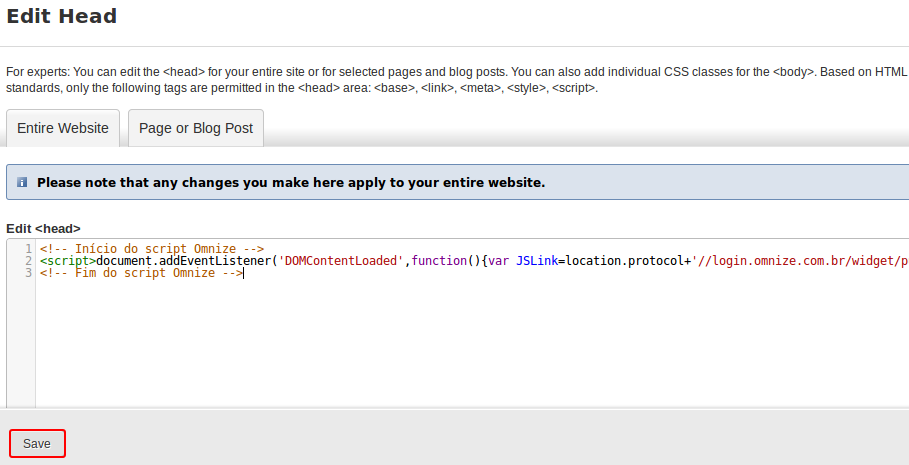Click the JSLink variable name in code
Screen dimensions: 909x465
coord(537,261)
